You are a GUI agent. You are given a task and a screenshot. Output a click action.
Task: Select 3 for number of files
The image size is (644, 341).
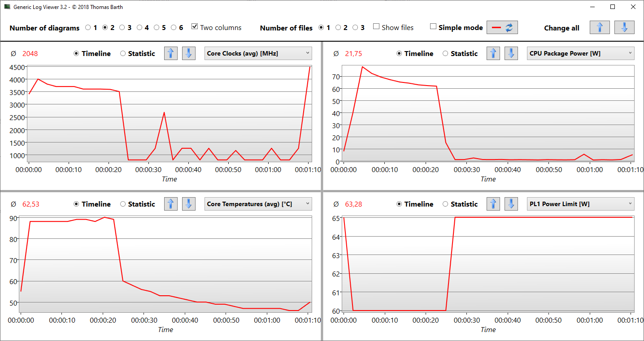(355, 28)
